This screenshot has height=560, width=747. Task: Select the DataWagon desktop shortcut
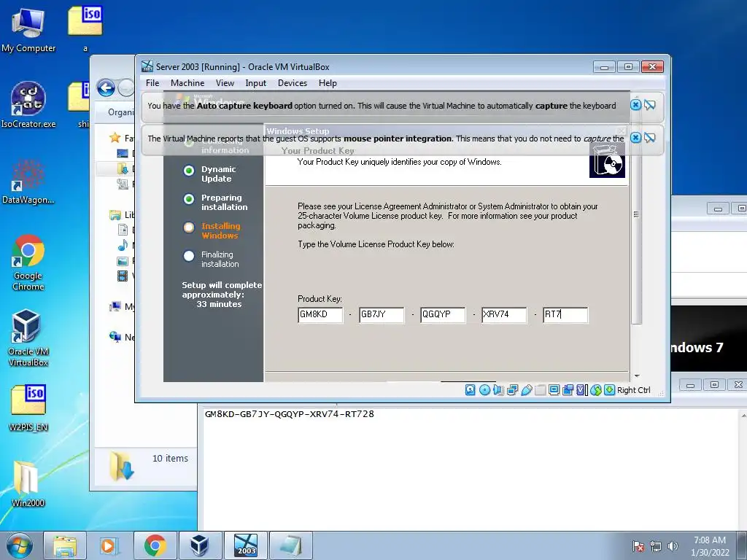[28, 182]
